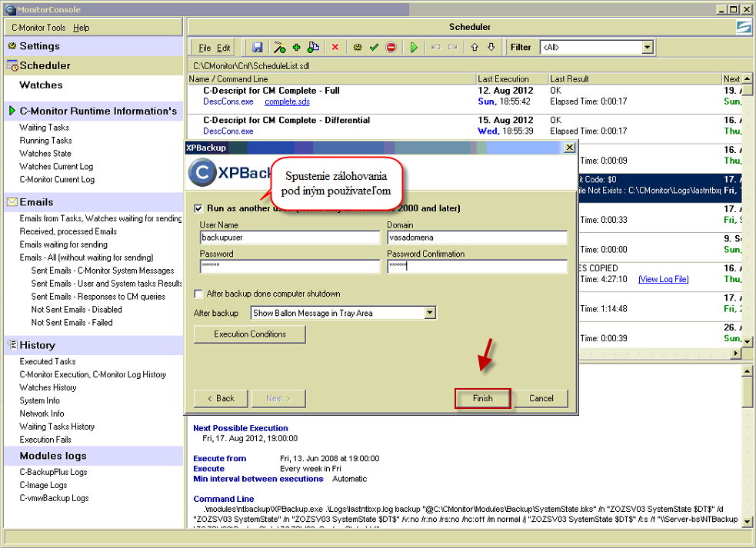Click the User Name input field
Viewport: 756px width, 548px height.
pyautogui.click(x=290, y=237)
